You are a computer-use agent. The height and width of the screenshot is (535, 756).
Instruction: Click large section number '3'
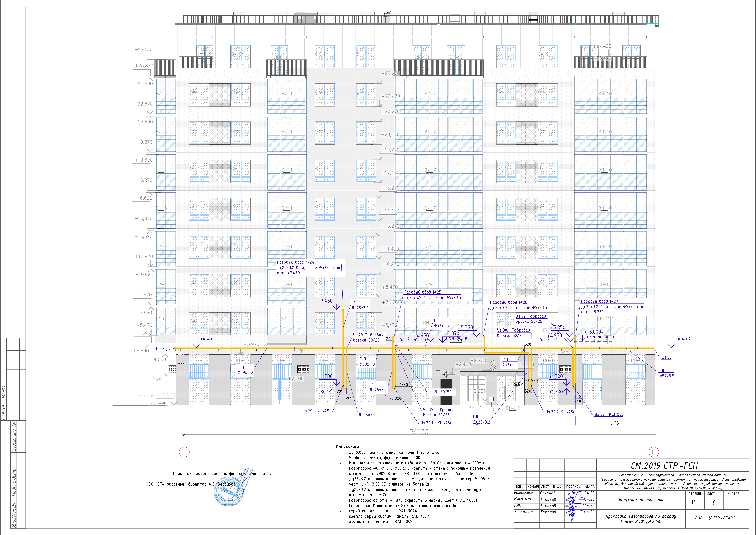coord(492,366)
